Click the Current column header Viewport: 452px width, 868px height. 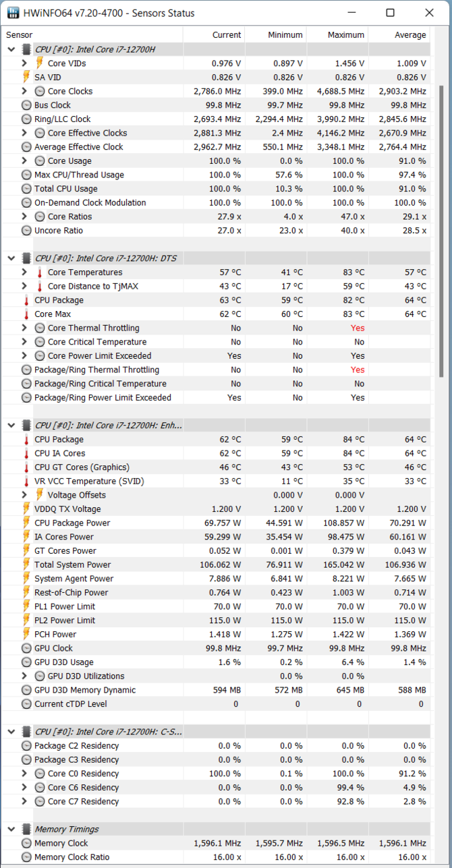[213, 35]
